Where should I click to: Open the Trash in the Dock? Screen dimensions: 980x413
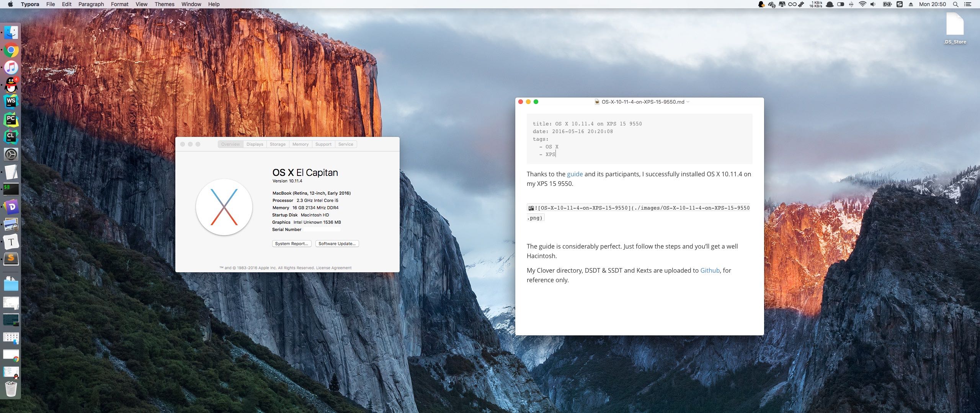11,389
